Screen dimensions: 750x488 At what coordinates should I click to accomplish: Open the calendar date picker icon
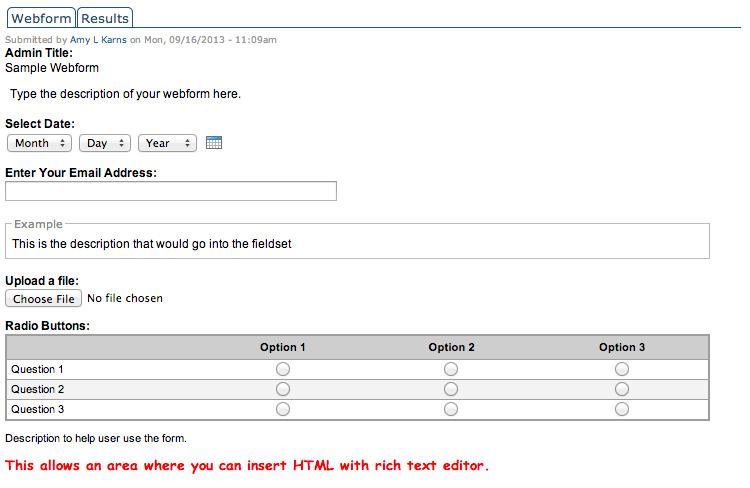point(213,143)
